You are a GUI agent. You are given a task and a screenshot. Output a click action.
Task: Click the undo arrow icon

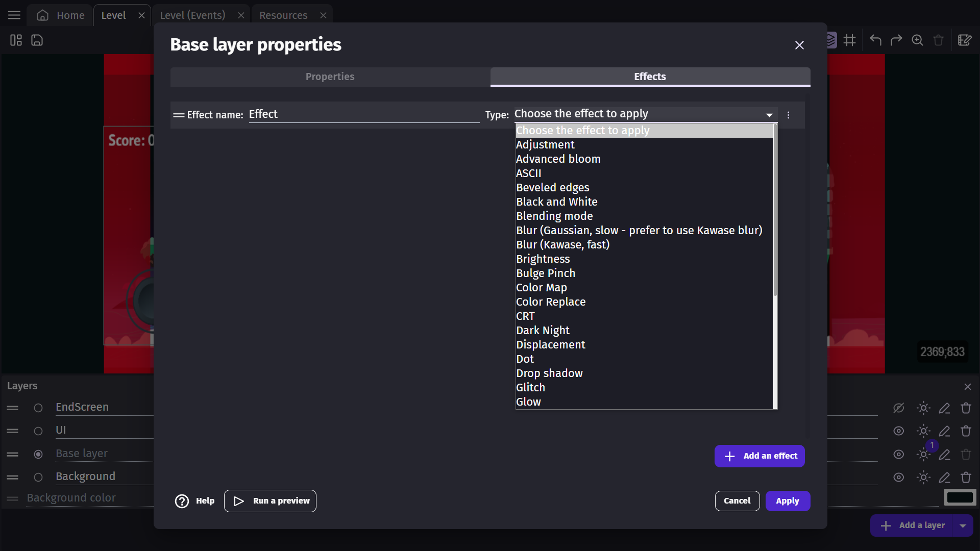pyautogui.click(x=875, y=40)
